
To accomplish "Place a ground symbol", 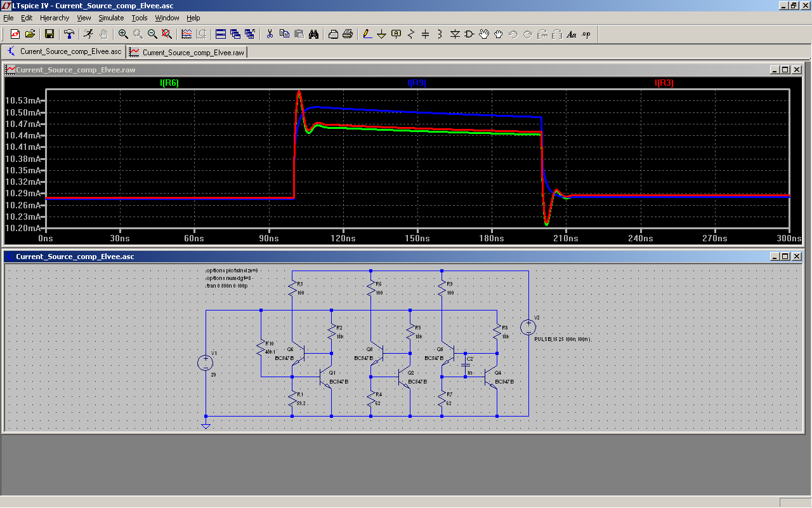I will pyautogui.click(x=381, y=34).
